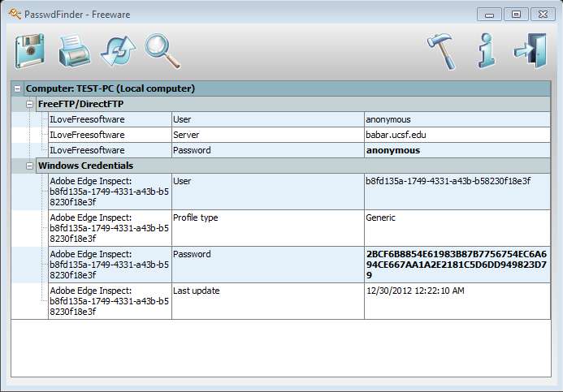563x392 pixels.
Task: Collapse the Windows Credentials group
Action: point(29,166)
